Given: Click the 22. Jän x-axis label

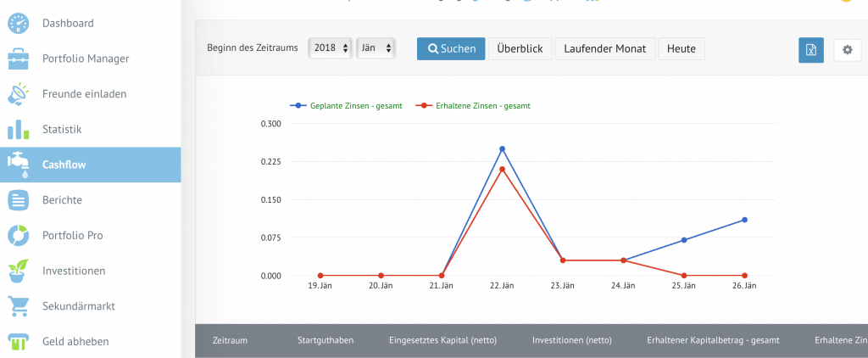Looking at the screenshot, I should pos(502,286).
